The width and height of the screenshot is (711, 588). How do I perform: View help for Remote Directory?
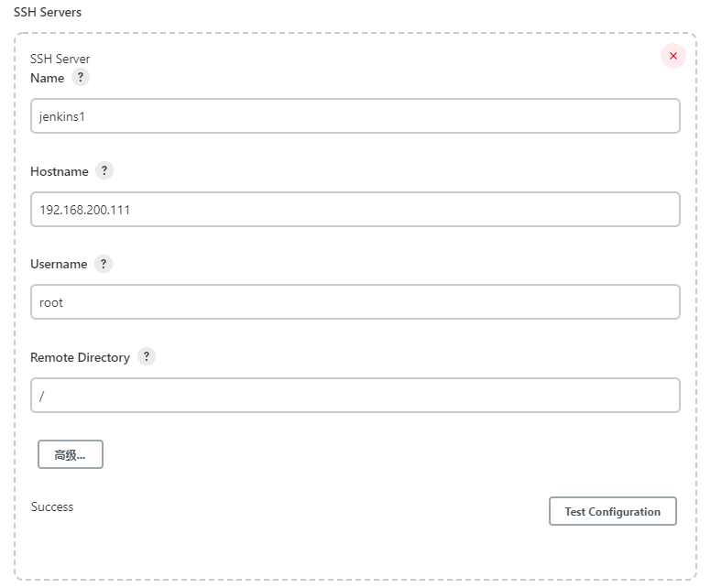click(147, 357)
